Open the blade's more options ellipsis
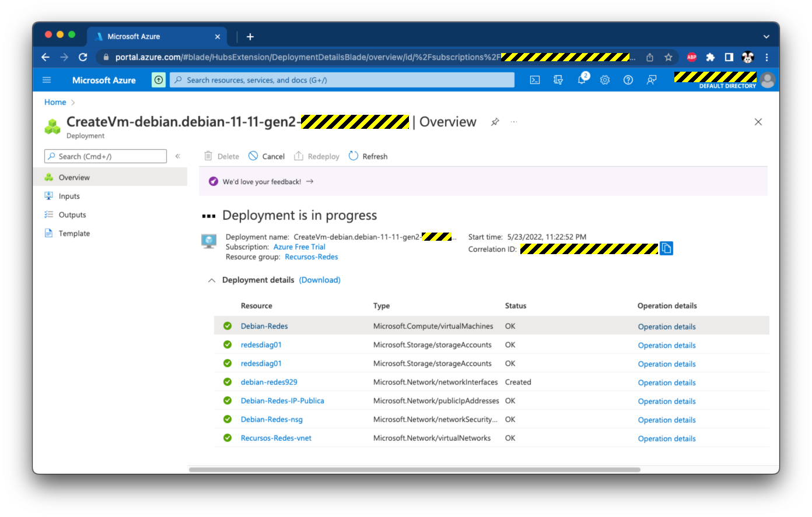This screenshot has width=812, height=517. click(514, 122)
